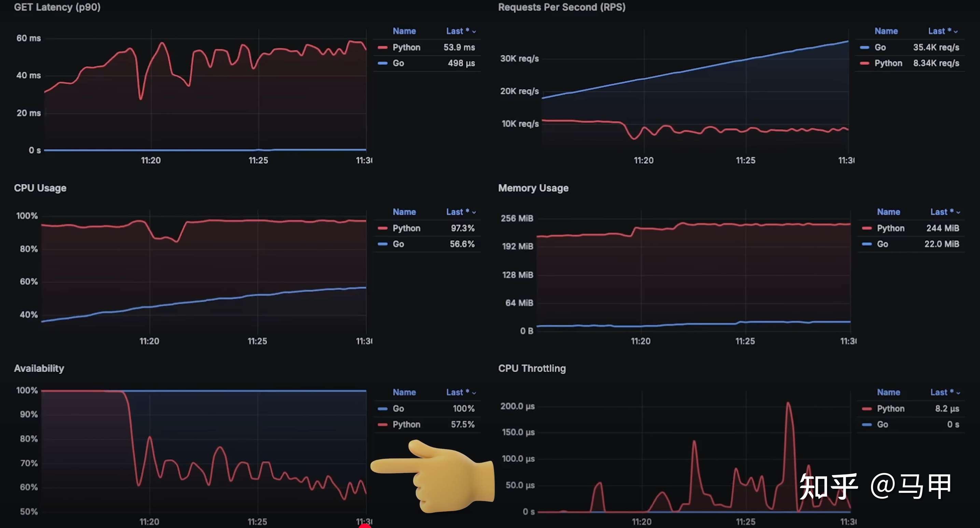Click Python label in Memory Usage legend
The width and height of the screenshot is (980, 528).
pos(890,228)
